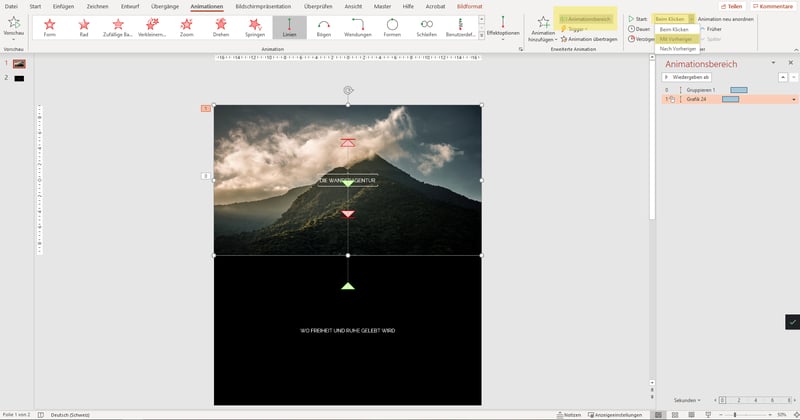
Task: Apply the Bögen motion path
Action: 323,27
